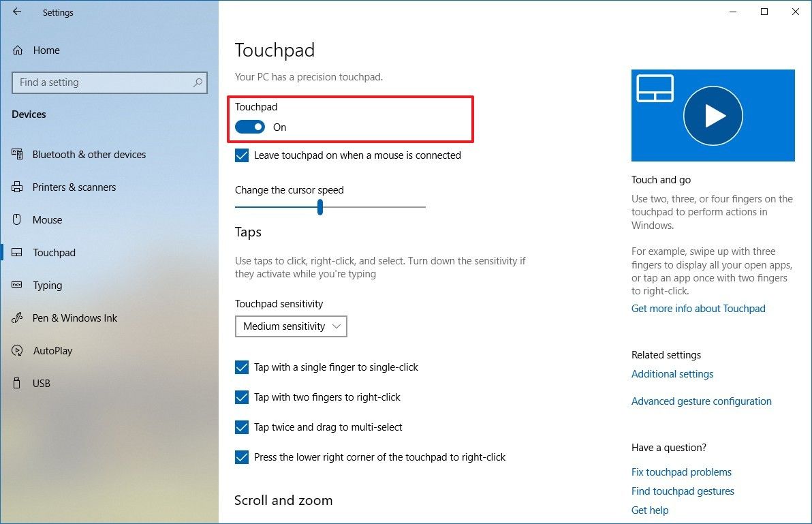
Task: Turn off the Touchpad toggle
Action: [249, 127]
